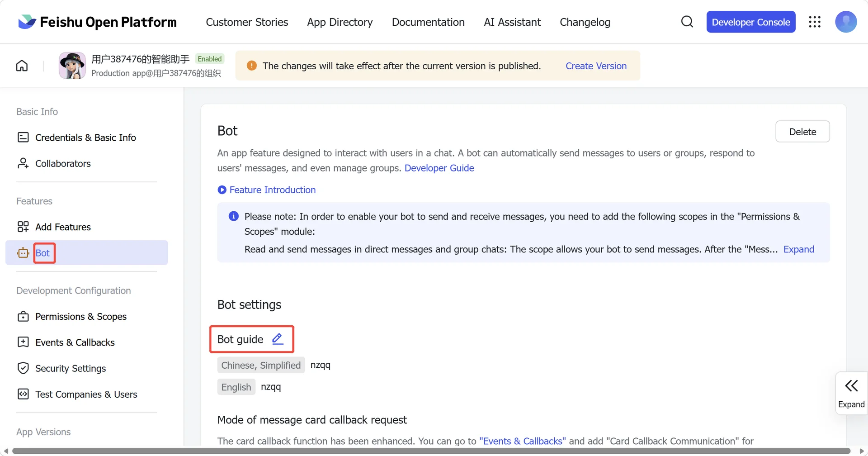Open the apps grid launcher icon
The height and width of the screenshot is (456, 868).
[x=815, y=22]
